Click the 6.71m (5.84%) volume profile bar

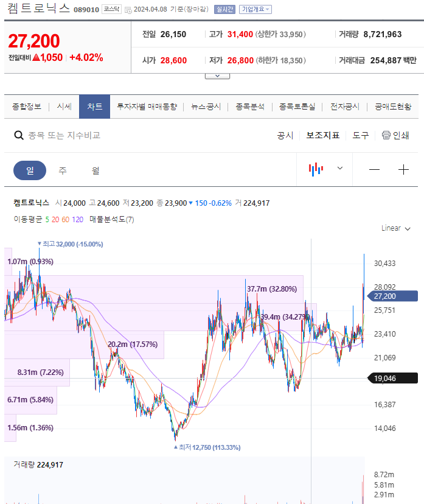pyautogui.click(x=30, y=400)
